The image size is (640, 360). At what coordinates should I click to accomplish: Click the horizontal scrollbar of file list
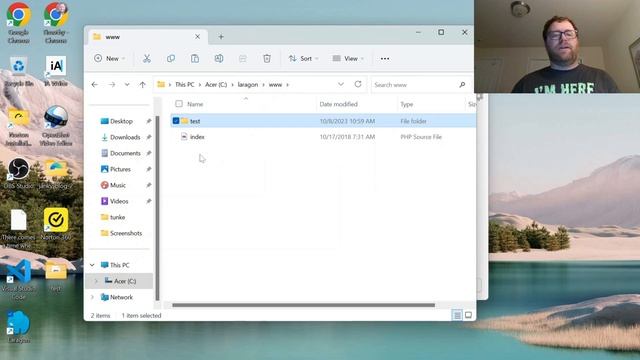303,305
